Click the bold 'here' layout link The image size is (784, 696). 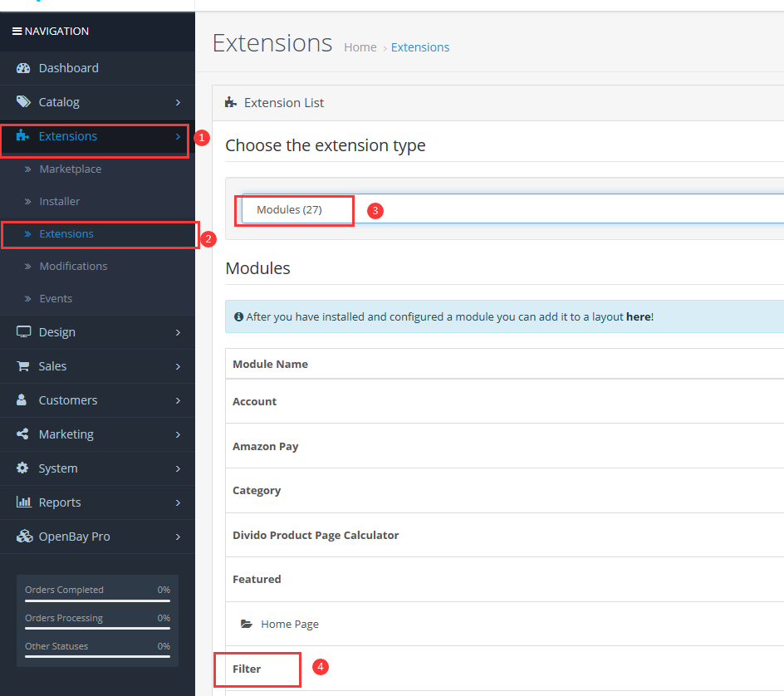pos(638,316)
